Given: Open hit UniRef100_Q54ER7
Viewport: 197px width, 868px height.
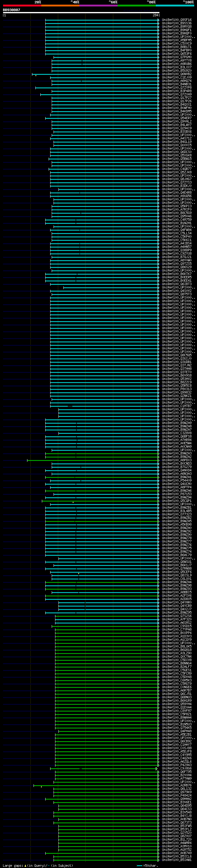Looking at the screenshot, I should coord(177,118).
